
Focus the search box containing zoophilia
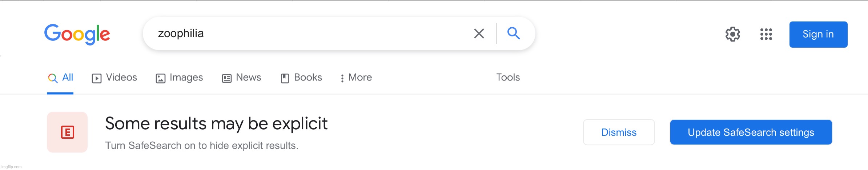point(305,33)
